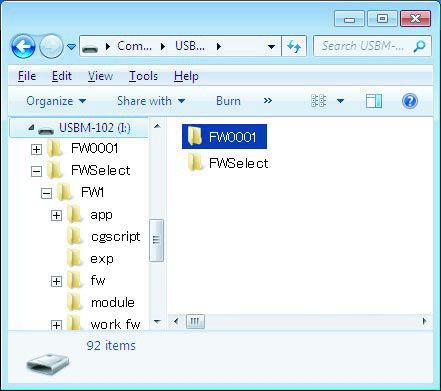Select the FW1 folder in tree
This screenshot has height=391, width=441.
click(x=92, y=192)
